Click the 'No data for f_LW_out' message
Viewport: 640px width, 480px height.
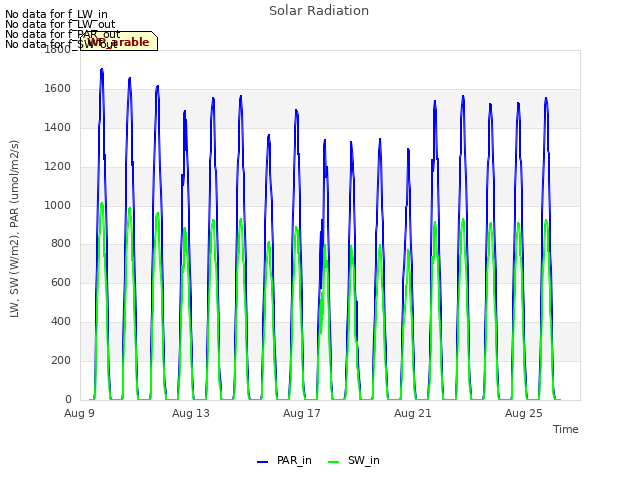click(60, 24)
